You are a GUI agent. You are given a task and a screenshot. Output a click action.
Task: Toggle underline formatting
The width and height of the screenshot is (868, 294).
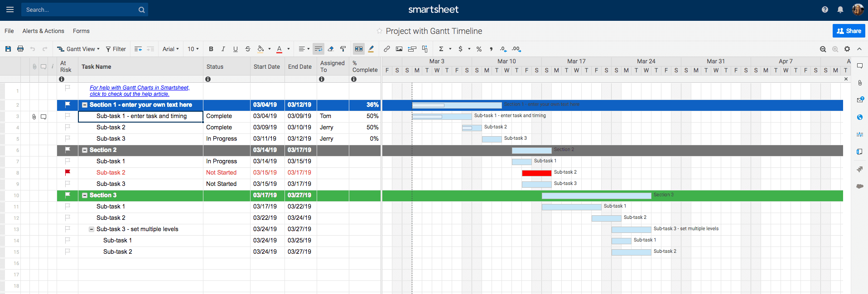236,49
